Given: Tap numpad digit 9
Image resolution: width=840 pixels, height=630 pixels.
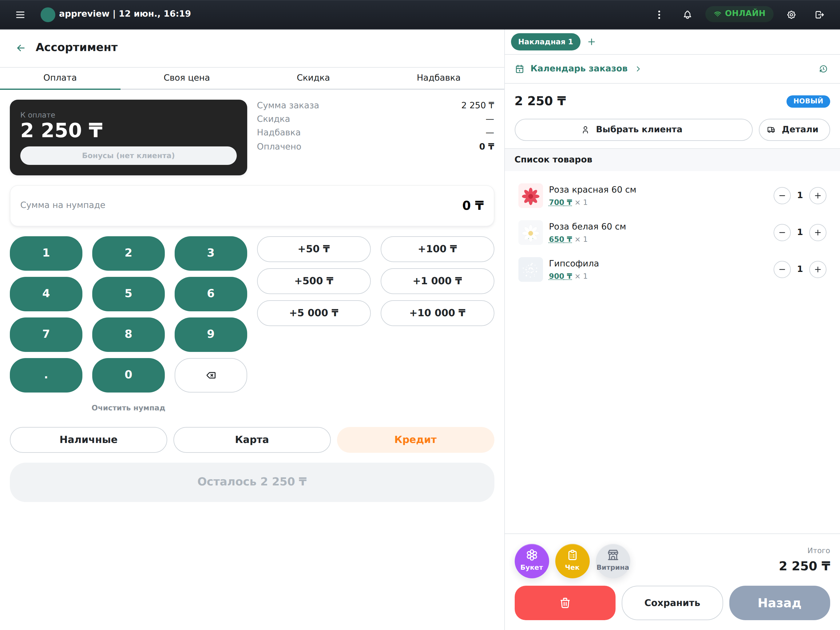Looking at the screenshot, I should pyautogui.click(x=211, y=334).
